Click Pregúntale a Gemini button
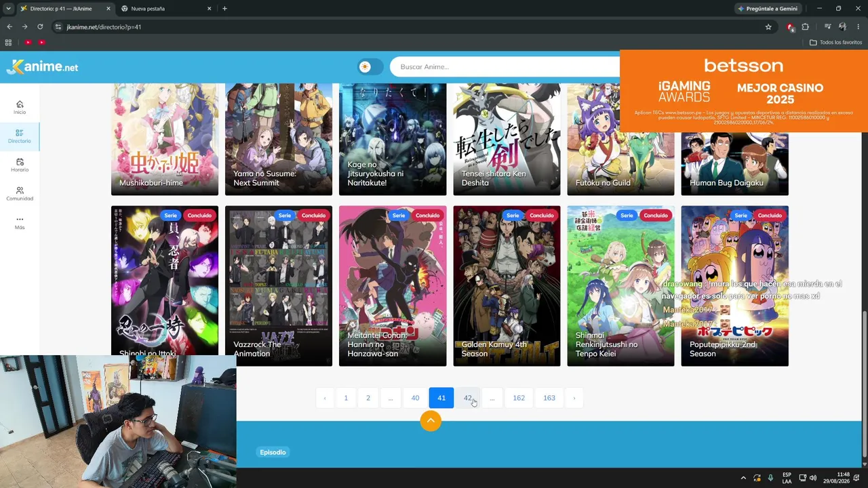 pos(768,9)
